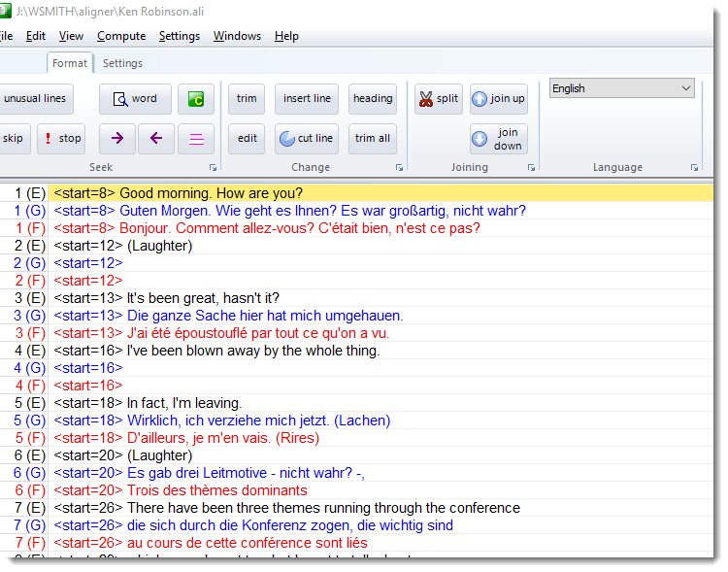Expand the Change group launcher
Screen dimensions: 728x572
399,168
